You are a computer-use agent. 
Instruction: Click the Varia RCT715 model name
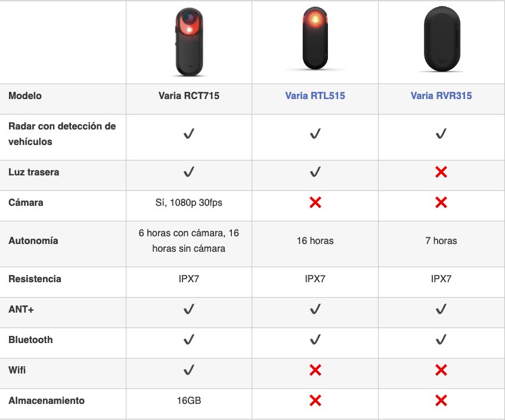coord(188,95)
